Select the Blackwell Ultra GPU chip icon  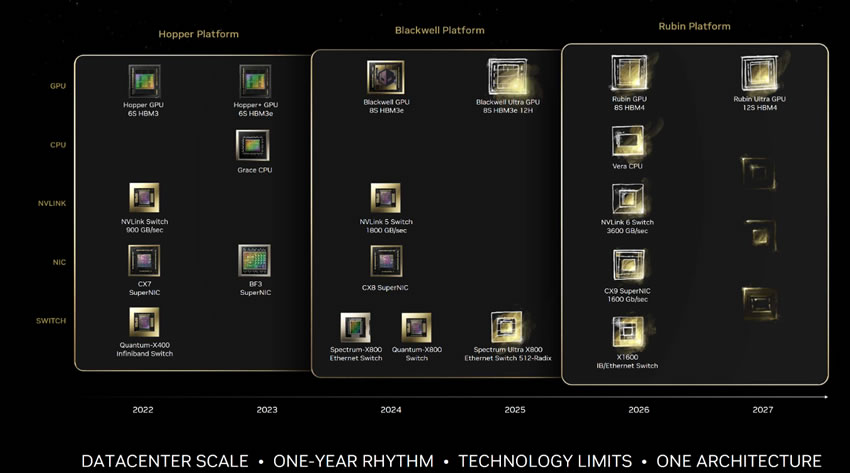507,76
